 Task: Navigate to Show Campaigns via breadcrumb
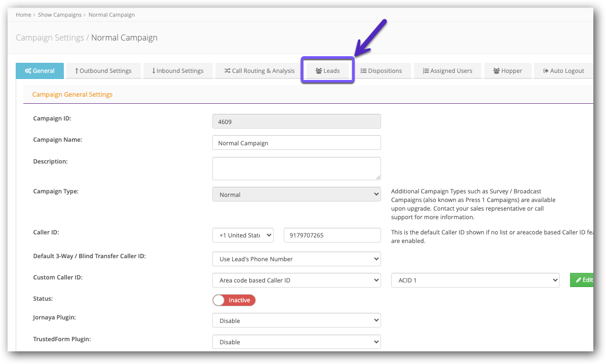tap(60, 15)
